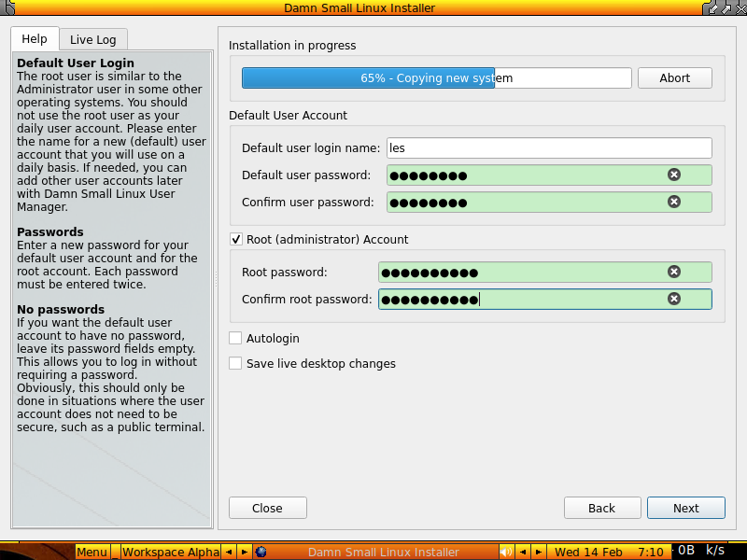Enable the Autologin option

click(235, 338)
